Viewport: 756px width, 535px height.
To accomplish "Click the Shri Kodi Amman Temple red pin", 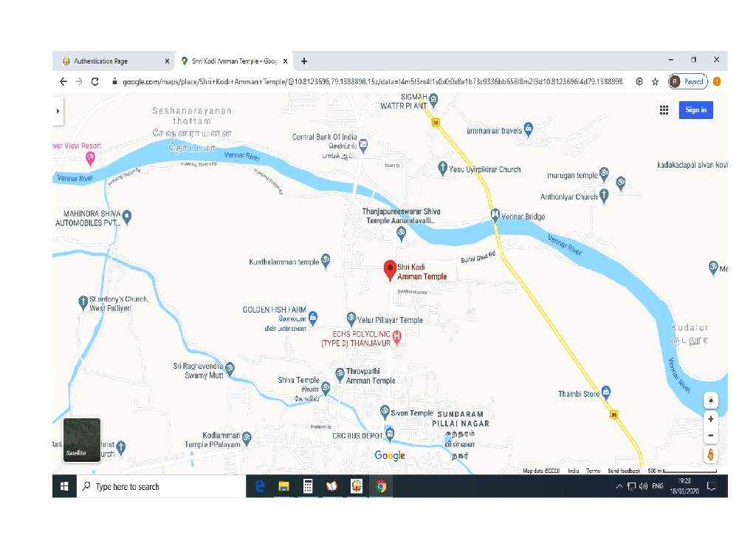I will coord(390,270).
